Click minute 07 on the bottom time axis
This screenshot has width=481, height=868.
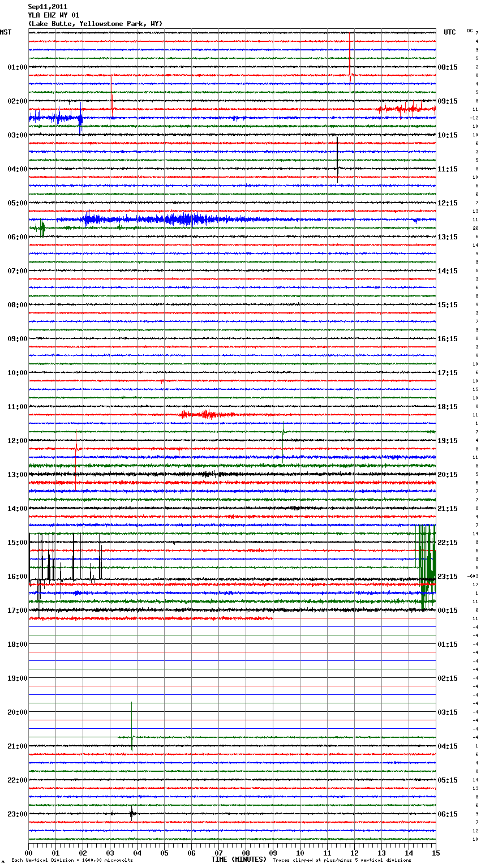tap(218, 853)
